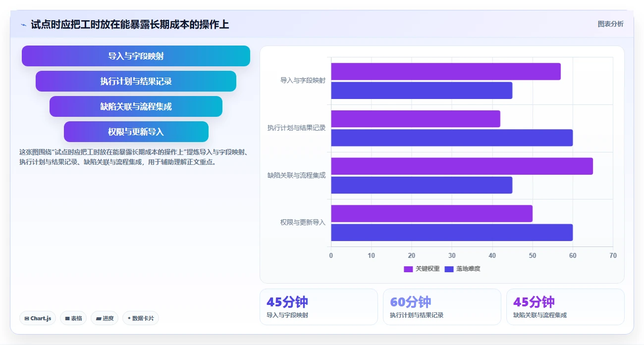644x345 pixels.
Task: Click the x-axis tick value 0
Action: click(x=331, y=255)
